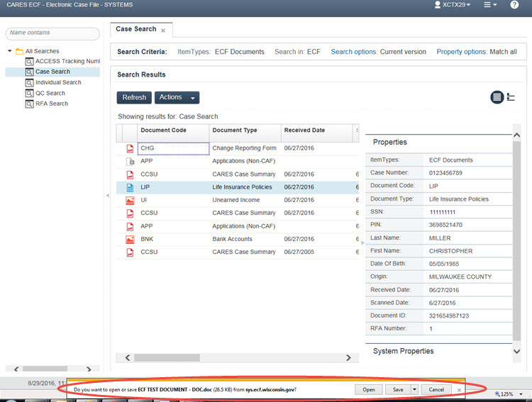Screen dimensions: 532x402
Task: Collapse the All Searches tree folder
Action: pos(10,51)
